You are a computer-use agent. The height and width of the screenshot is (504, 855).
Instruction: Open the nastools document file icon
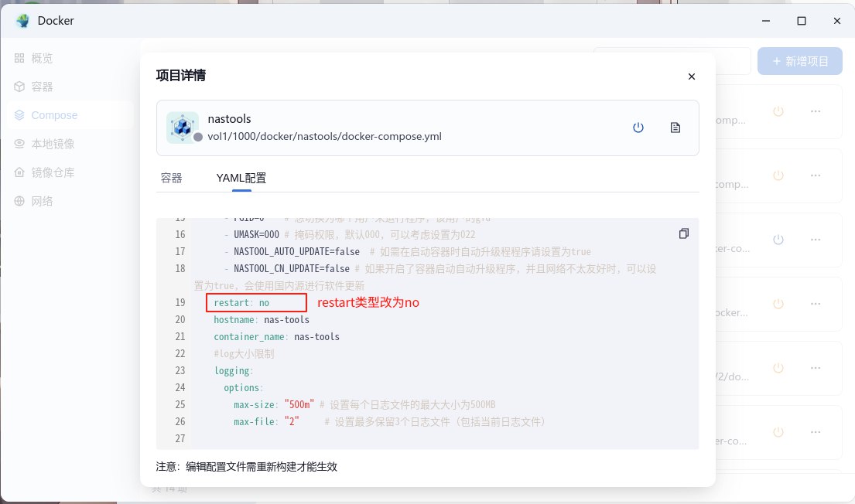675,128
